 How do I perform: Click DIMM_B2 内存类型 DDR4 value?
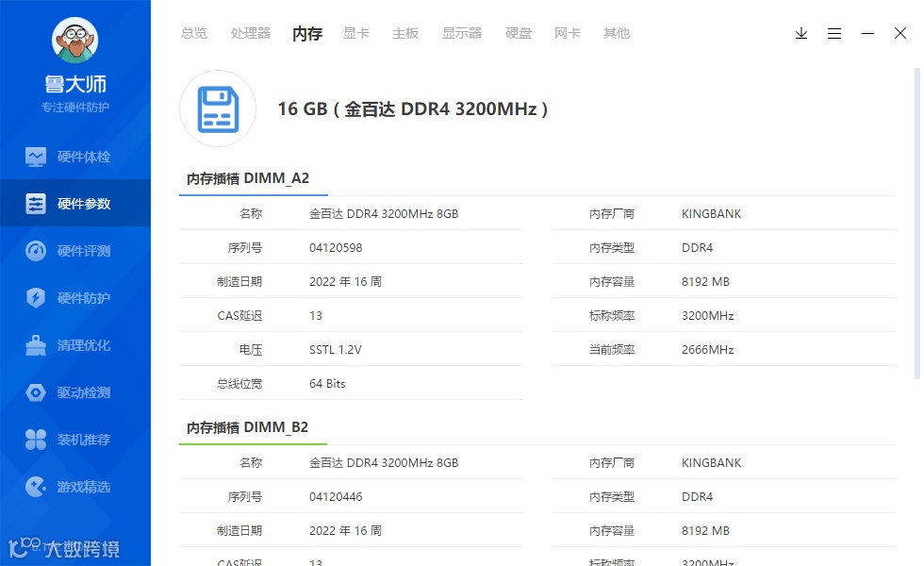pyautogui.click(x=697, y=497)
